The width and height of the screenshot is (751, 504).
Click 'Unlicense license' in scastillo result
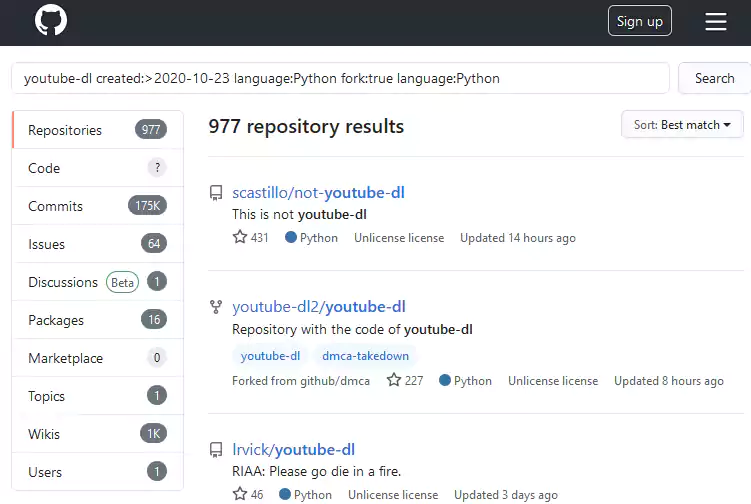pos(399,238)
